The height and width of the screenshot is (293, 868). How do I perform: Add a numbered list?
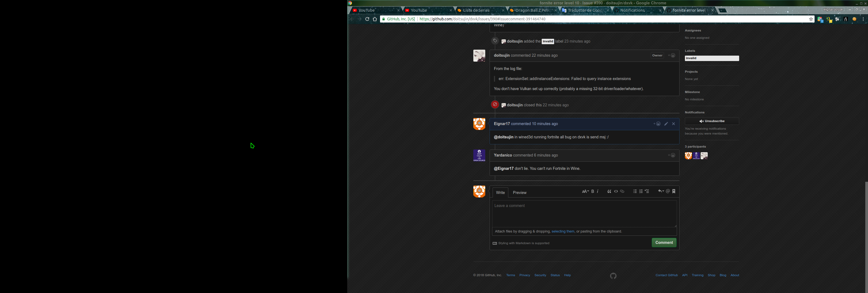coord(641,192)
